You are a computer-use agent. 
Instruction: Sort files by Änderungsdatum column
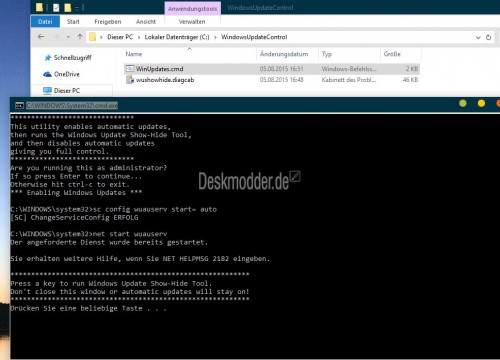tap(284, 54)
